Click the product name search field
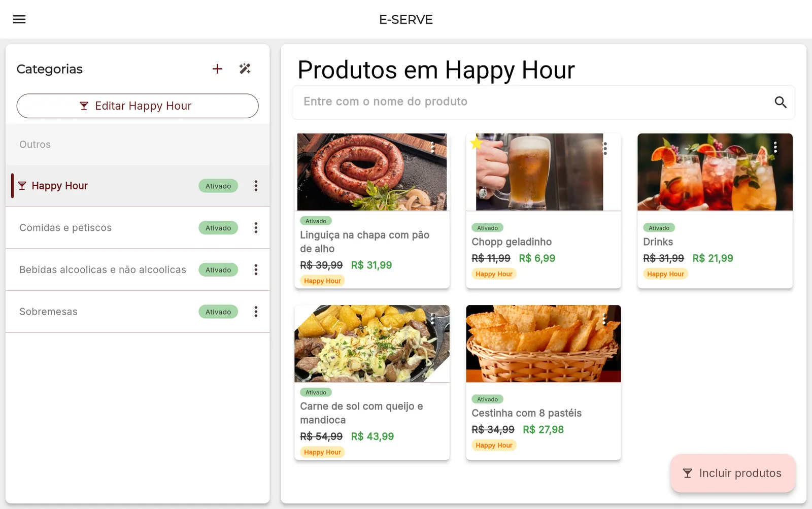The image size is (812, 509). [x=543, y=102]
